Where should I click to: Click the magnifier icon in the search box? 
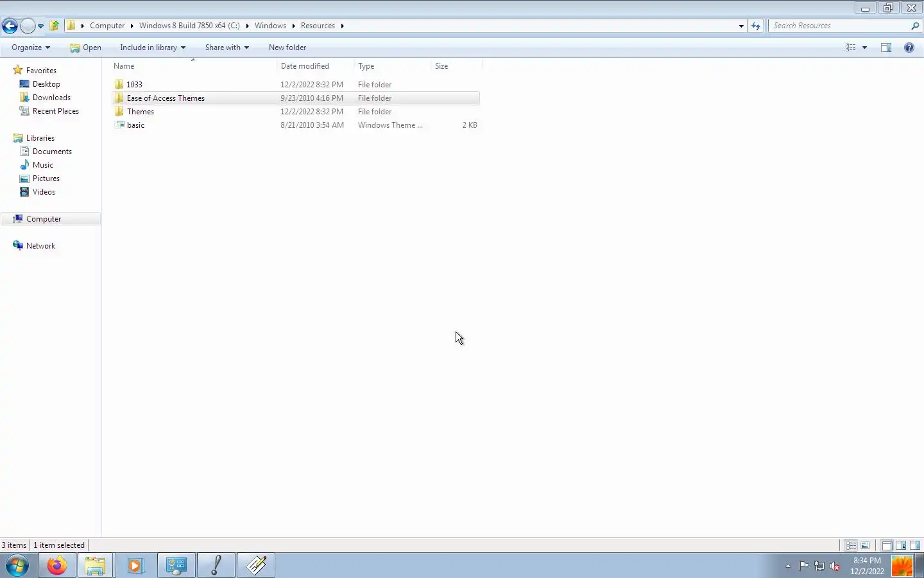pyautogui.click(x=915, y=26)
